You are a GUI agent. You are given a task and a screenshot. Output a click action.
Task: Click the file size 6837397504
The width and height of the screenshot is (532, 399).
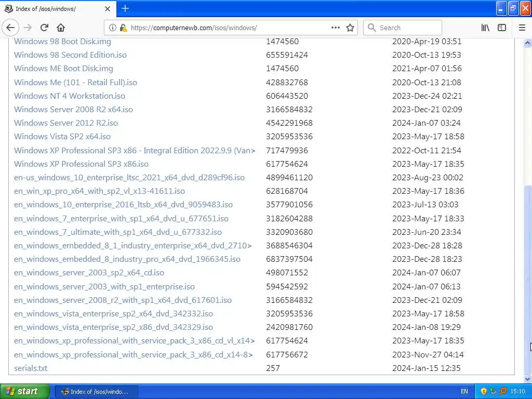[289, 260]
